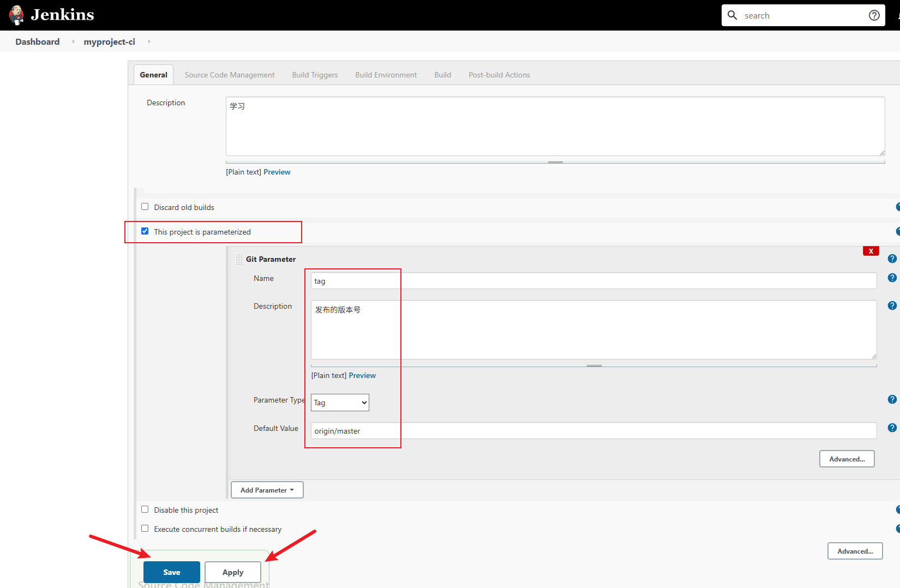Switch to the General tab
Screen dimensions: 900x588
(154, 75)
